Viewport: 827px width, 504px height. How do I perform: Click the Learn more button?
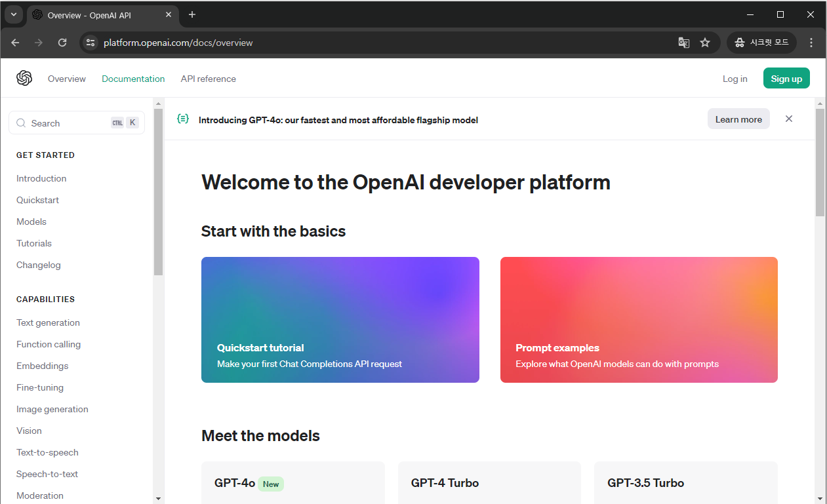pos(738,119)
